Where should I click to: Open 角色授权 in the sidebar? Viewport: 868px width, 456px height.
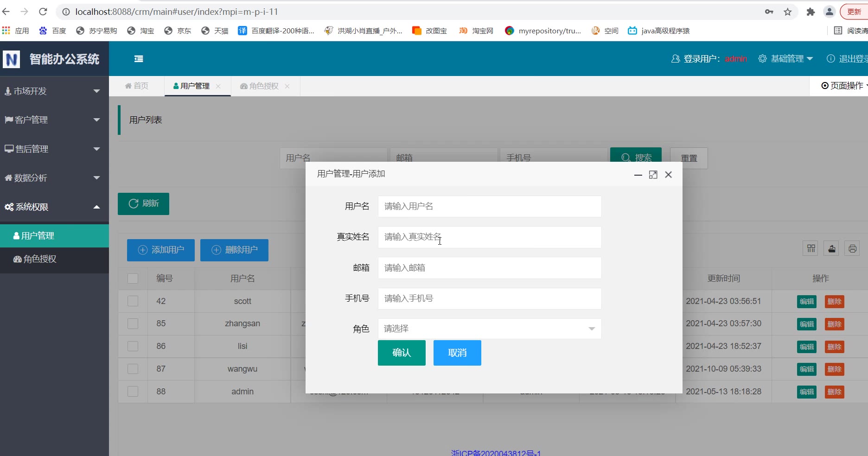tap(40, 259)
